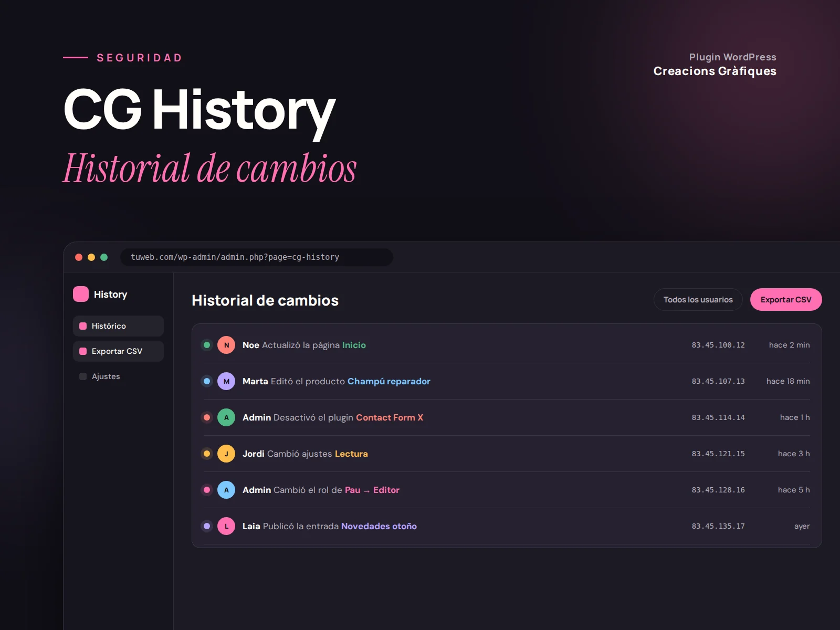Click the "hace 5 h" timestamp
840x630 pixels.
[794, 490]
